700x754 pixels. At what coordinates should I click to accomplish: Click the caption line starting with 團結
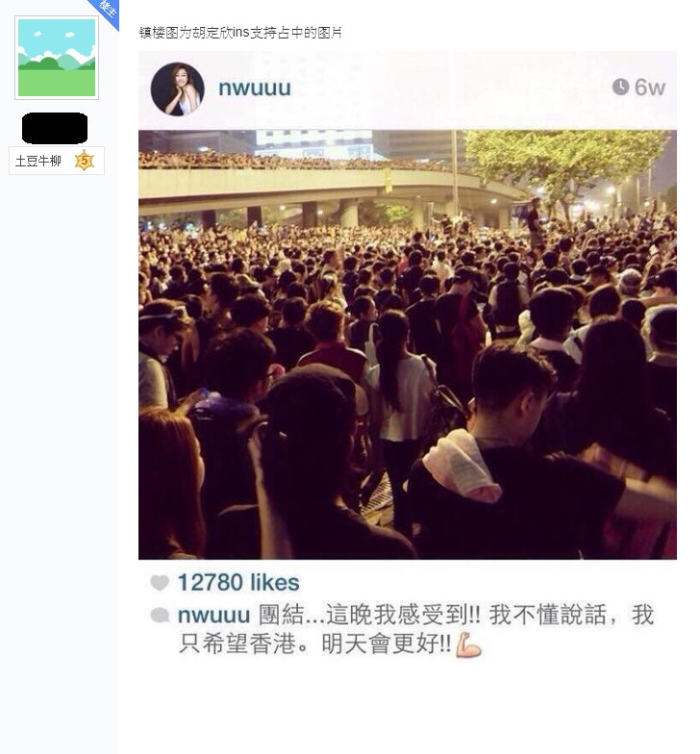click(415, 616)
